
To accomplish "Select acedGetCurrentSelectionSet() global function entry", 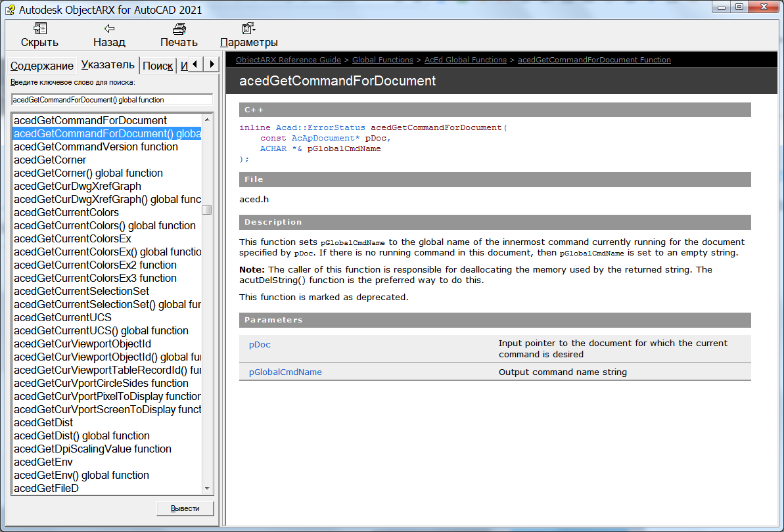I will click(107, 305).
